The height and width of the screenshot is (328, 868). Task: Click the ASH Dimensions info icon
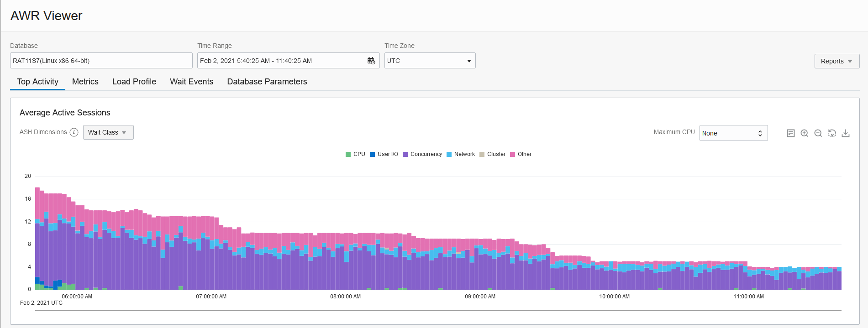pyautogui.click(x=74, y=132)
